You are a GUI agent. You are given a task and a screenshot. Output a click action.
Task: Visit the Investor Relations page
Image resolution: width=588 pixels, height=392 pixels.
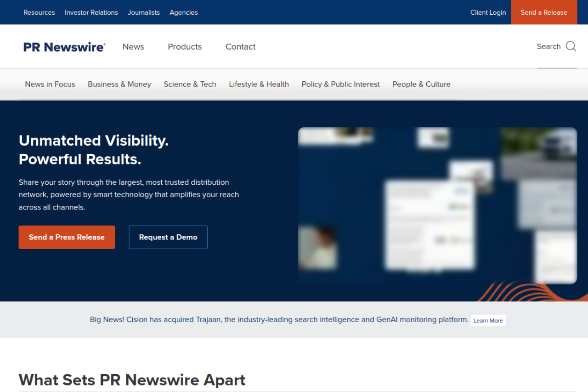[x=91, y=12]
